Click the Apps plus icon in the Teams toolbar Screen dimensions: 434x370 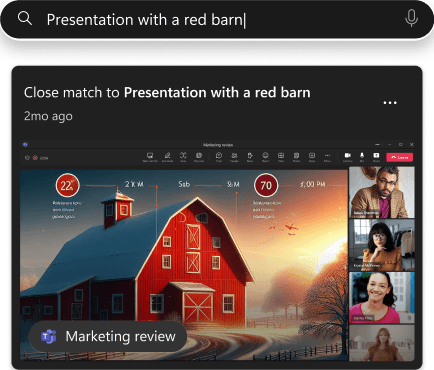coord(312,157)
